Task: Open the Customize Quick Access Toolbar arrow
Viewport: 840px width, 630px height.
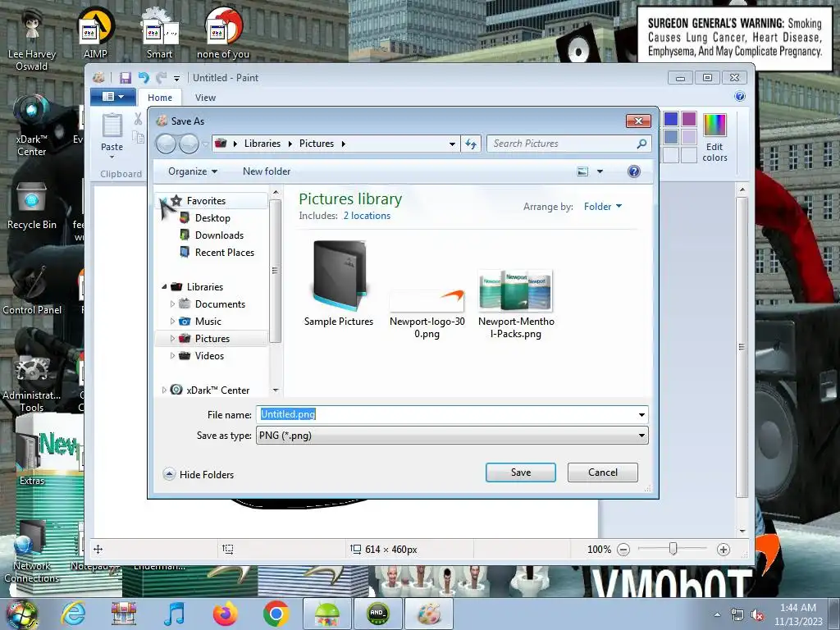Action: pos(176,79)
